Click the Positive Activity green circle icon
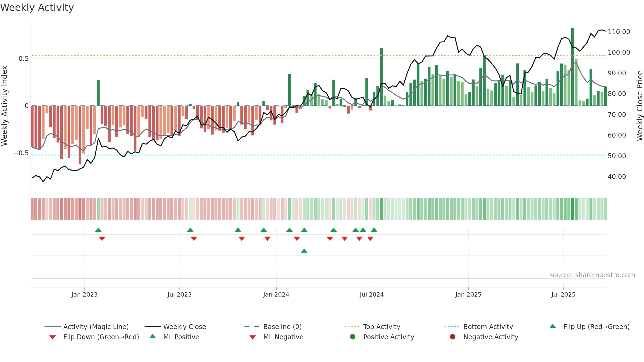The width and height of the screenshot is (644, 362). click(353, 337)
